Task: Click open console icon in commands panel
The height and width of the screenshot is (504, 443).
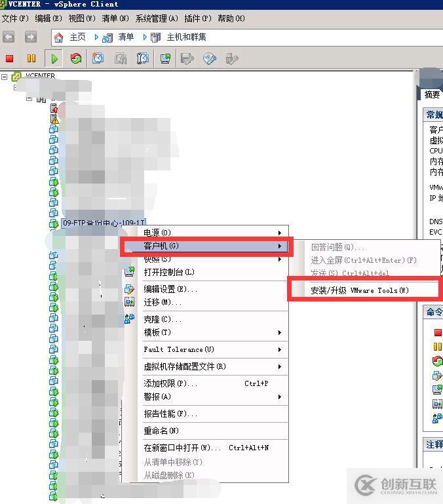Action: tap(437, 389)
